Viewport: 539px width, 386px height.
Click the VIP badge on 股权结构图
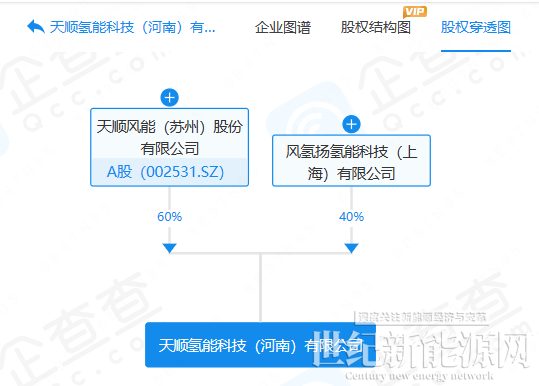coord(415,12)
